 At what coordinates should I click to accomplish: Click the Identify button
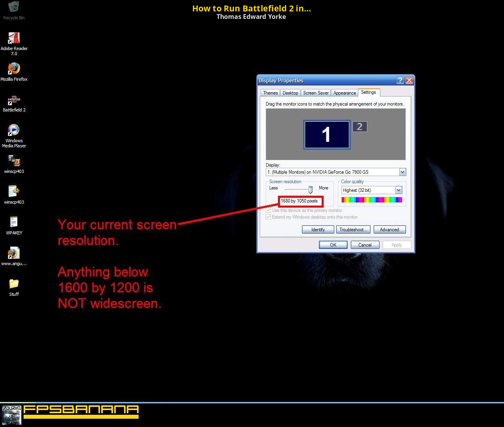point(318,230)
